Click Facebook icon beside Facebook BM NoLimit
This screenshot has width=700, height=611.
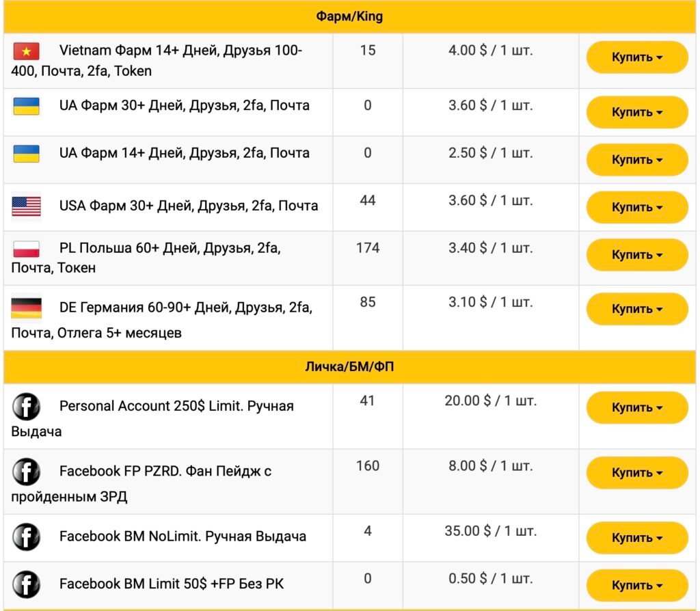(26, 537)
